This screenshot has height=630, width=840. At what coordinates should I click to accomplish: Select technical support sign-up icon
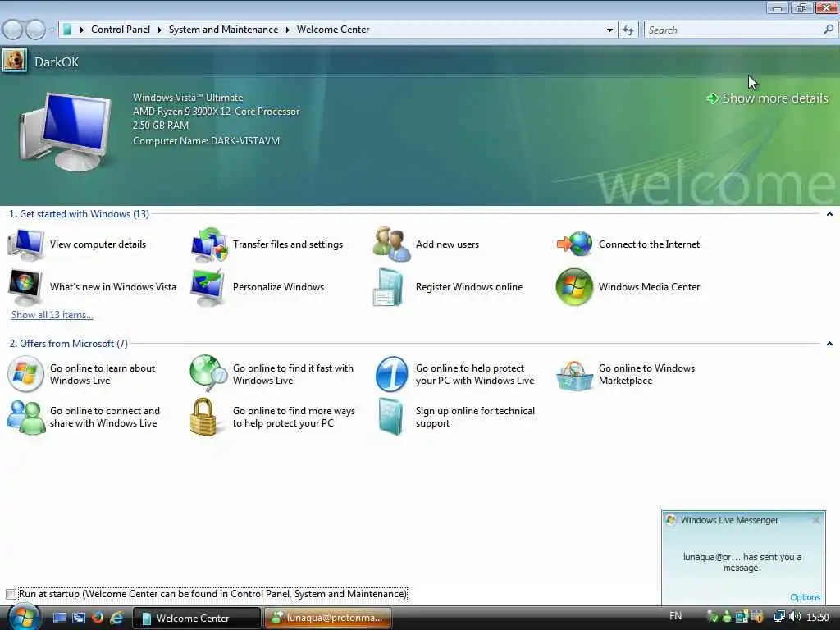click(x=390, y=417)
